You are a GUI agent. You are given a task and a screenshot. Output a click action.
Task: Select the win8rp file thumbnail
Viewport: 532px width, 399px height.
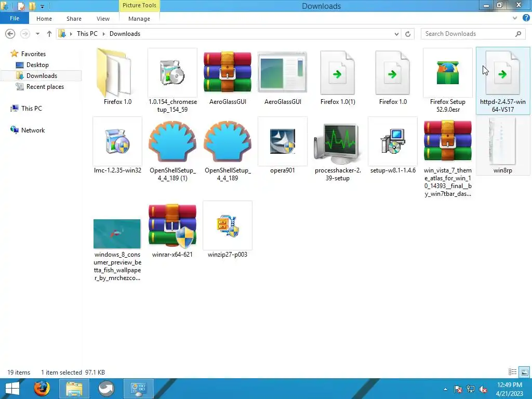(502, 141)
